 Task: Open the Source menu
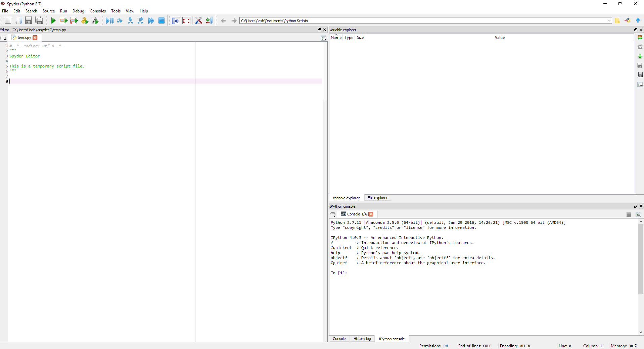click(49, 11)
